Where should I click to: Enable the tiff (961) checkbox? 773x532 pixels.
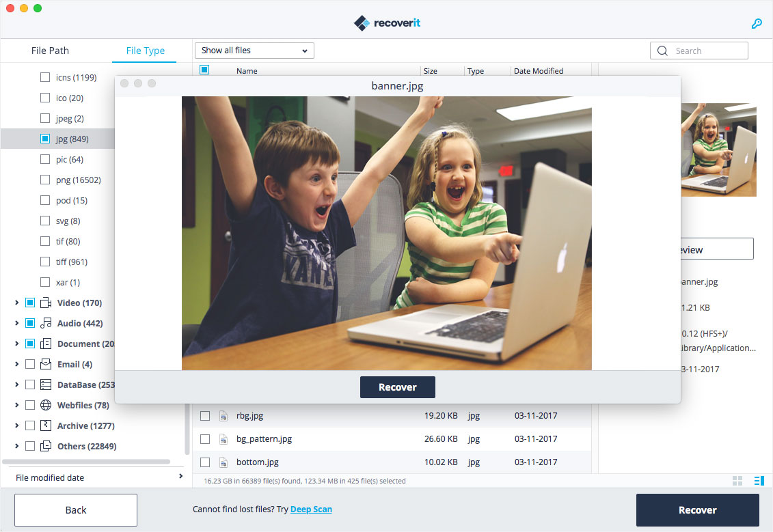(45, 262)
